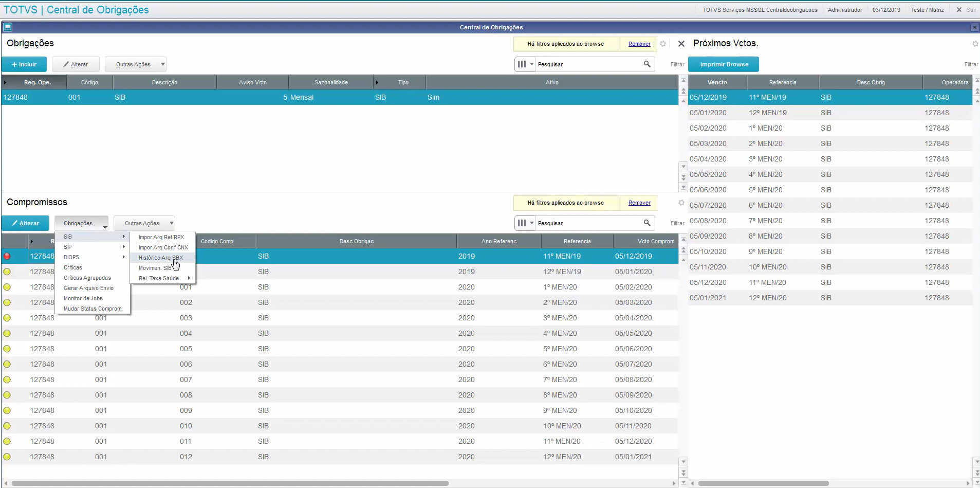Close the Próximos Vctos panel with X icon
The height and width of the screenshot is (488, 980).
click(x=681, y=44)
